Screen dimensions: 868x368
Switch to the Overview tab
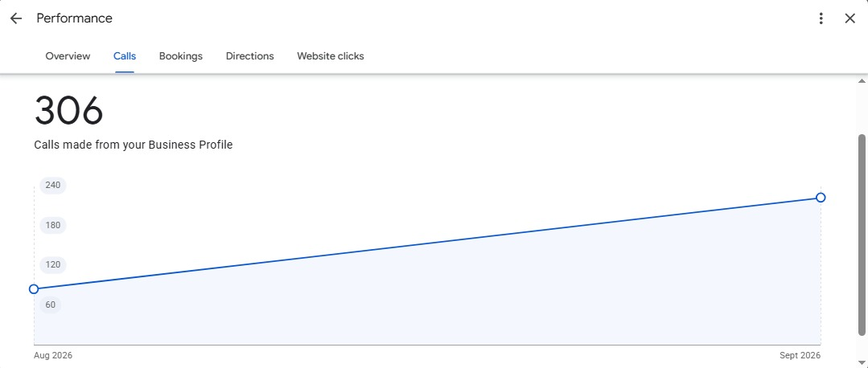tap(68, 55)
